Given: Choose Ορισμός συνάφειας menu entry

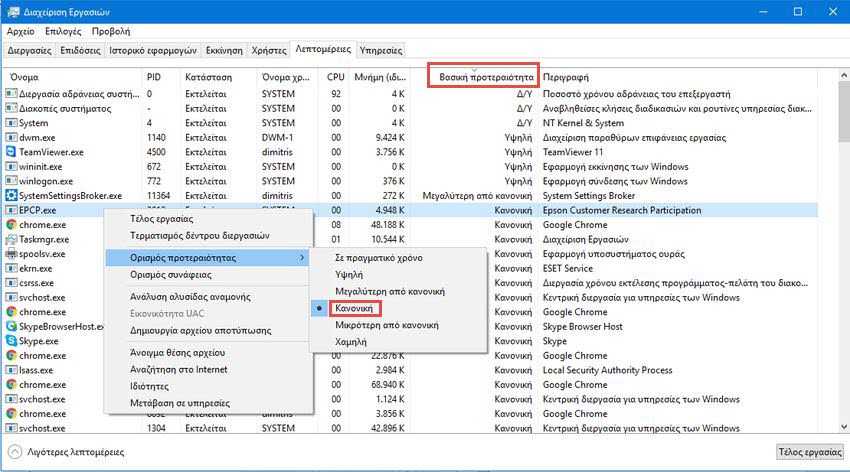Looking at the screenshot, I should [171, 274].
